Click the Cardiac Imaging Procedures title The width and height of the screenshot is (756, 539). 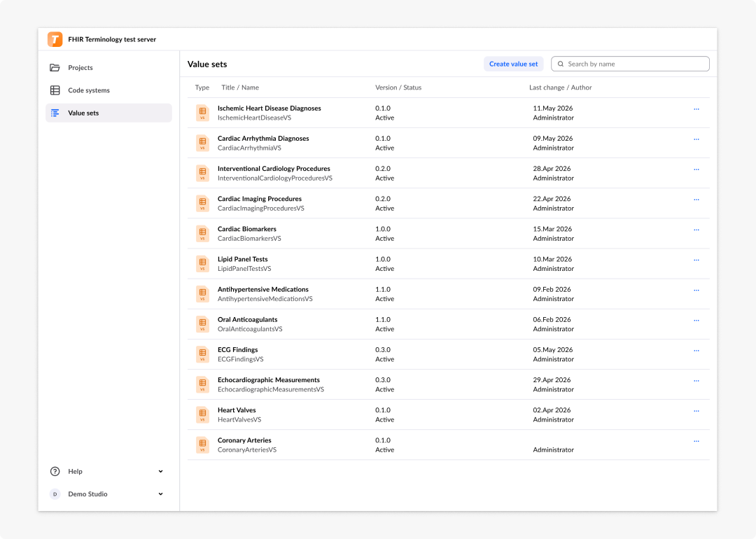[x=260, y=199]
